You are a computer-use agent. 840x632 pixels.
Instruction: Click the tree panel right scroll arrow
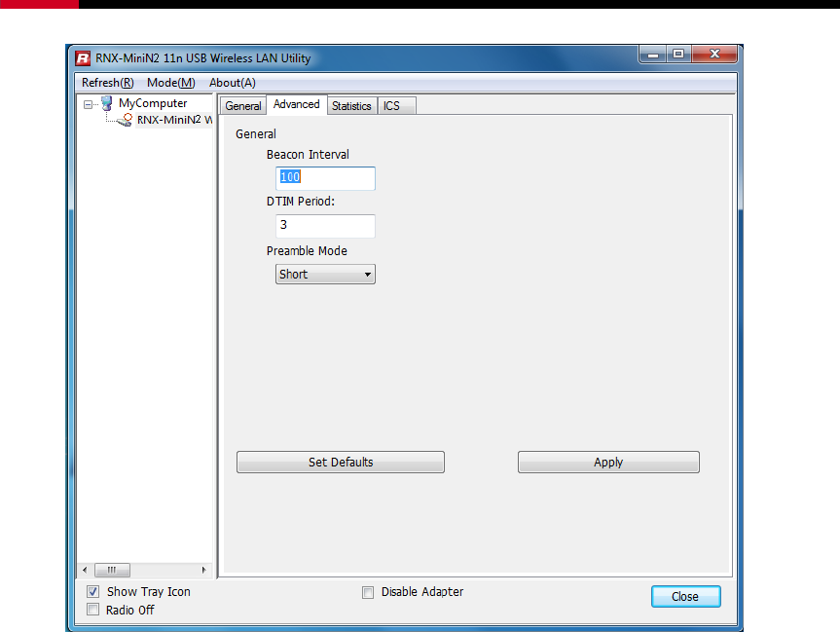(x=203, y=570)
